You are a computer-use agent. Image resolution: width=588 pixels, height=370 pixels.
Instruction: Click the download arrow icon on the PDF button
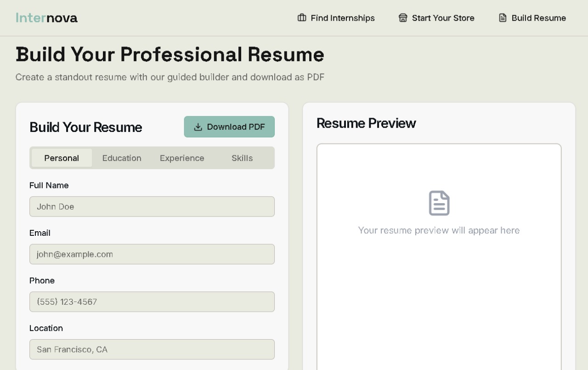coord(198,127)
